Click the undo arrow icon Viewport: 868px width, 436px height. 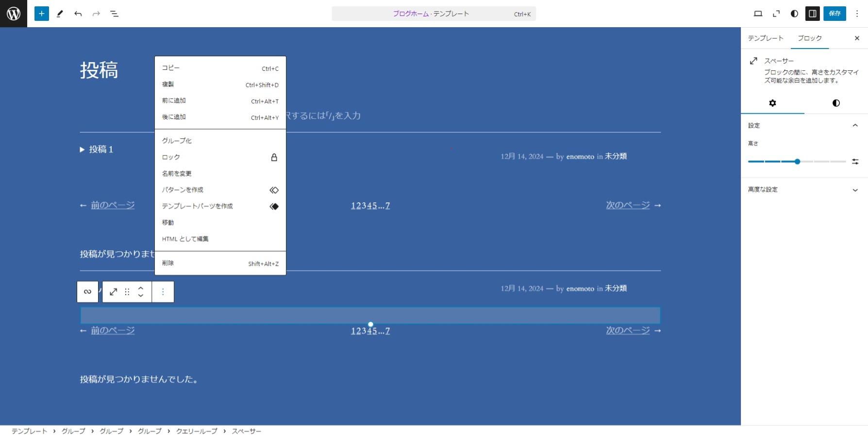point(78,14)
